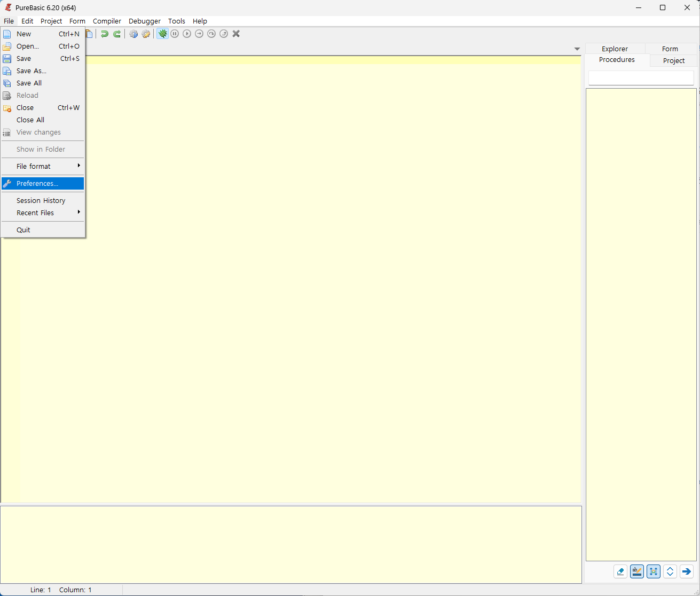The height and width of the screenshot is (596, 700).
Task: Click the Ctrl+S shortcut text
Action: coord(70,58)
